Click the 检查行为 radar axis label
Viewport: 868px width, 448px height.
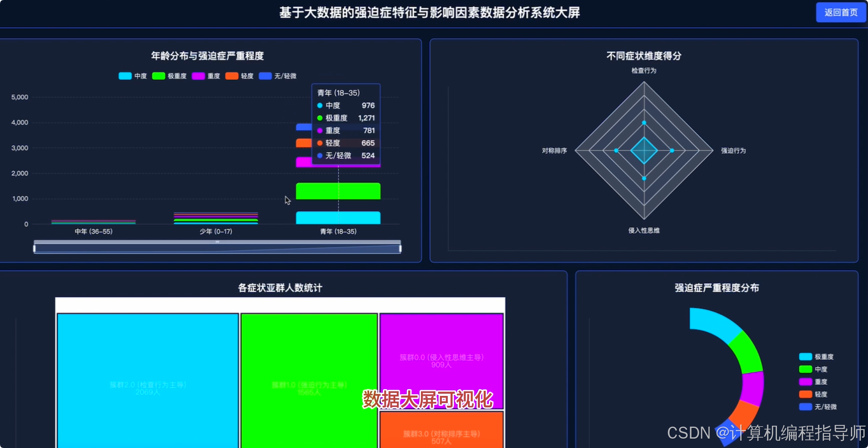click(644, 70)
